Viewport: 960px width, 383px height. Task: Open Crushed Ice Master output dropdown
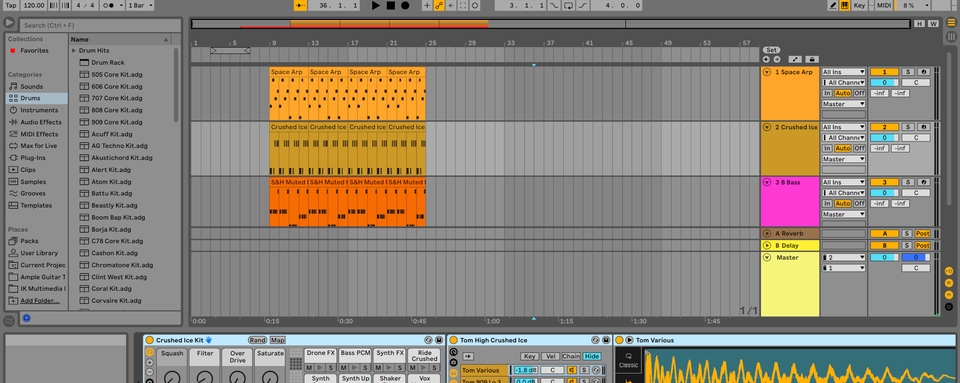pyautogui.click(x=844, y=159)
